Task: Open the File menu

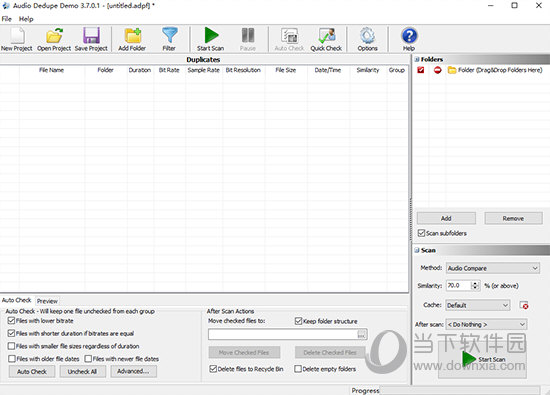Action: tap(7, 19)
